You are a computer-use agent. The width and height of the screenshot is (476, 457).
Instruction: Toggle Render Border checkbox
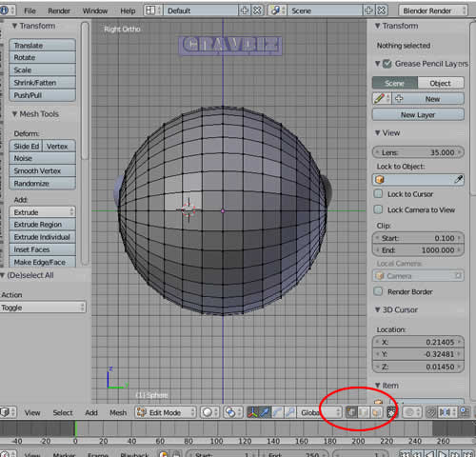coord(378,291)
